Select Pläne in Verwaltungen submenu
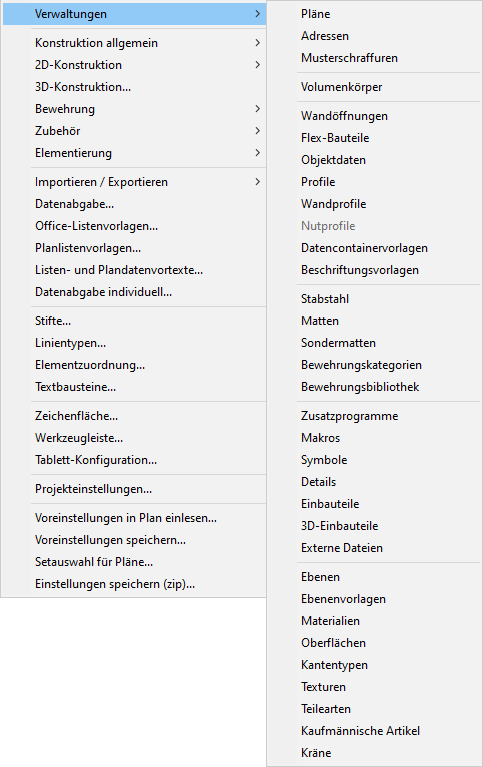The width and height of the screenshot is (483, 767). pyautogui.click(x=374, y=14)
